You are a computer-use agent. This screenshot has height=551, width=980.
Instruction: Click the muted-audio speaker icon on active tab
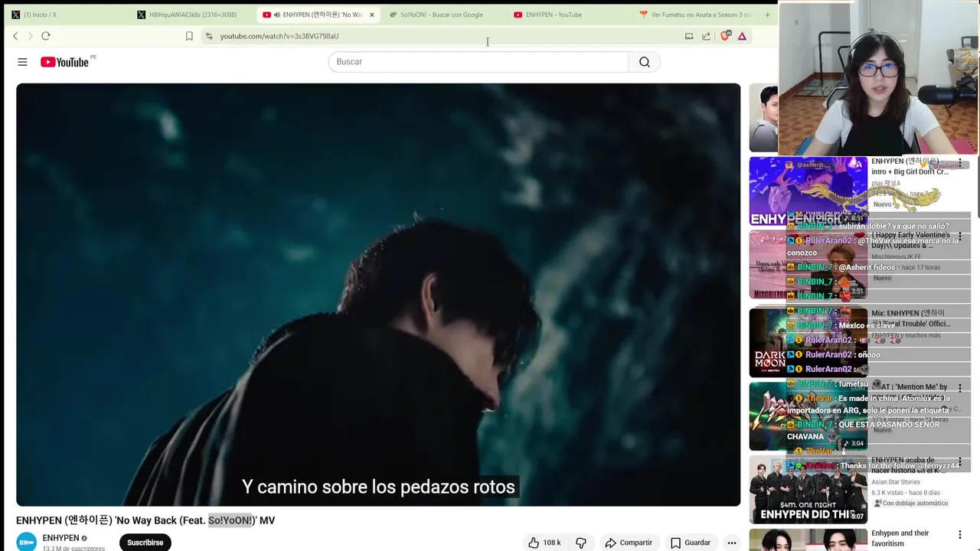pos(276,15)
